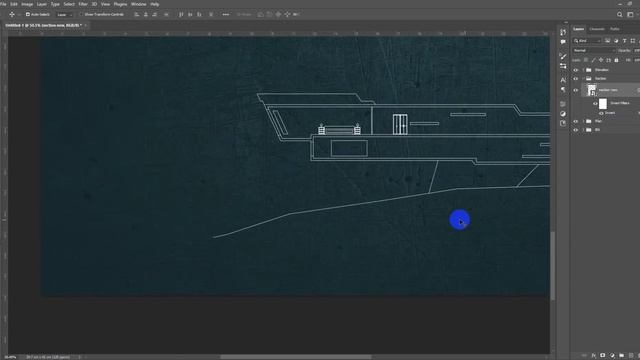
Task: Open the Window menu
Action: point(138,4)
